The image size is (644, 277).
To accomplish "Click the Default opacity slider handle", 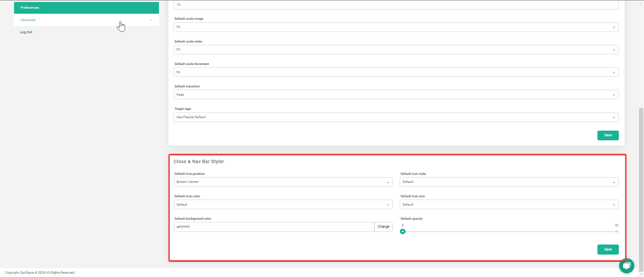I will coord(402,231).
